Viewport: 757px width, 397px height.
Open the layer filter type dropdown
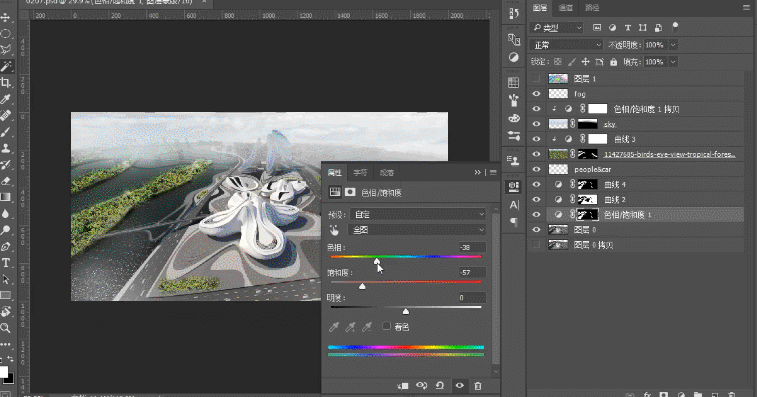pyautogui.click(x=557, y=28)
